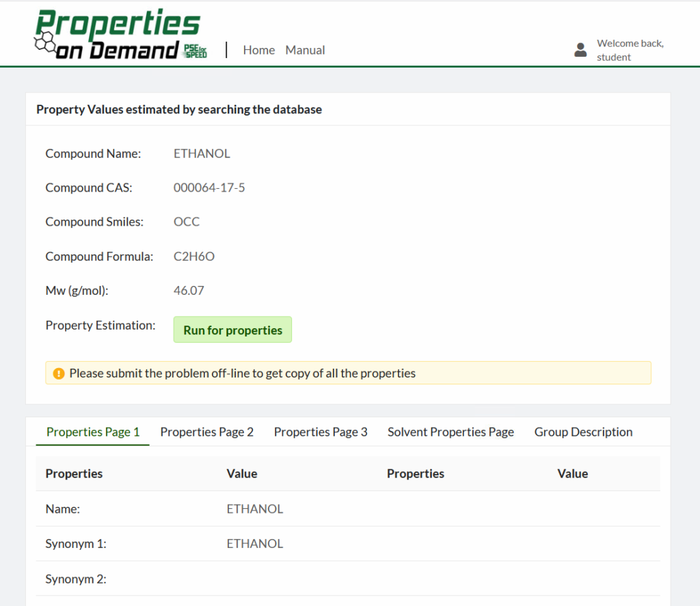Viewport: 700px width, 606px height.
Task: Click the Property Estimation: label
Action: click(x=100, y=325)
